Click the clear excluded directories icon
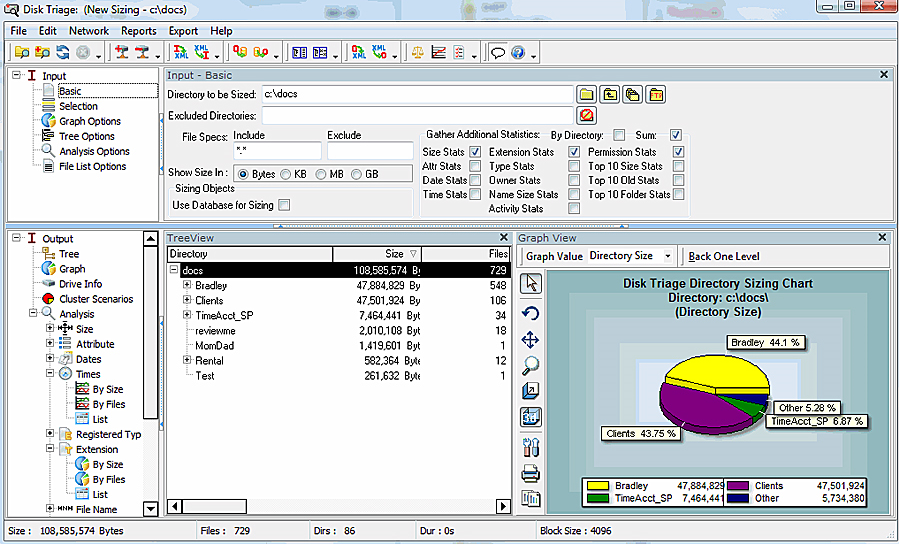This screenshot has width=899, height=544. pyautogui.click(x=586, y=116)
